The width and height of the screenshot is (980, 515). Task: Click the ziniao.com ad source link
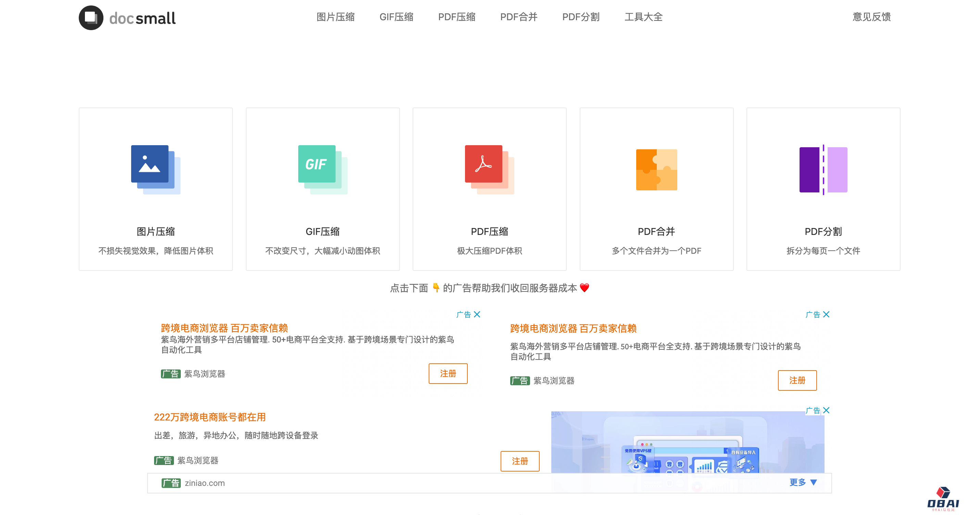205,483
